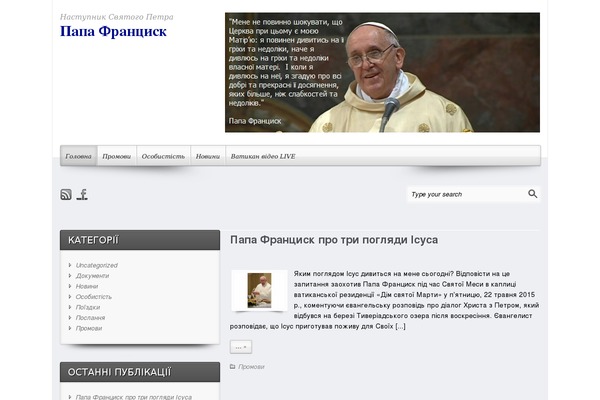Click the 'Наступник Святого Петра' tagline
This screenshot has width=600, height=400.
click(x=117, y=17)
